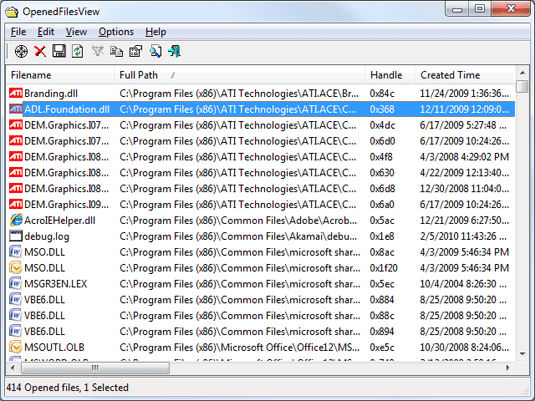Click handle value 0x630
The width and height of the screenshot is (535, 401).
click(x=382, y=173)
